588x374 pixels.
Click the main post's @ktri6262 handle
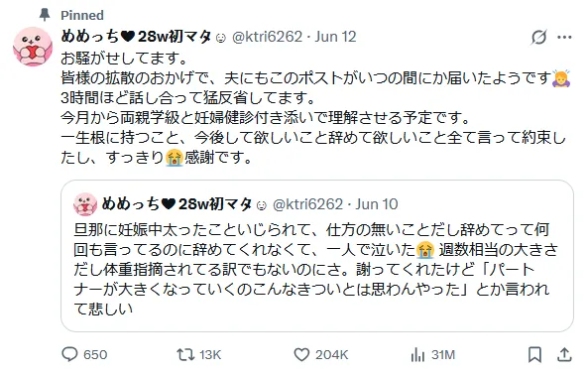(x=267, y=37)
